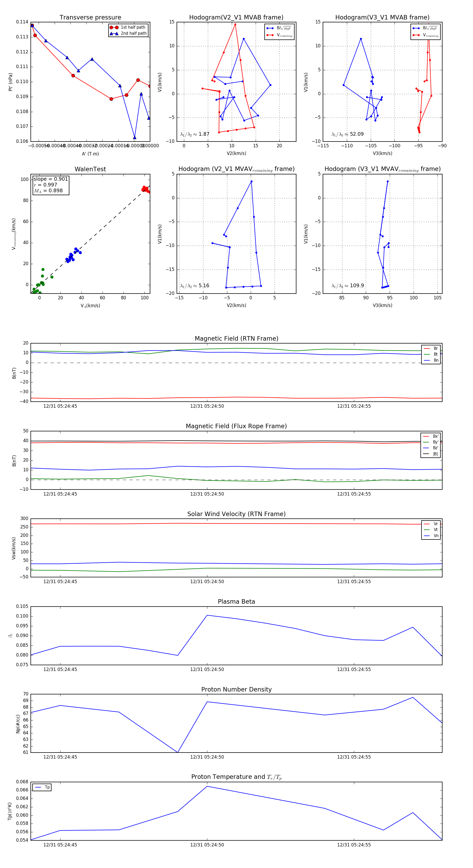Click the Tp legend in the Proton Temperature plot
The width and height of the screenshot is (473, 868).
point(42,787)
